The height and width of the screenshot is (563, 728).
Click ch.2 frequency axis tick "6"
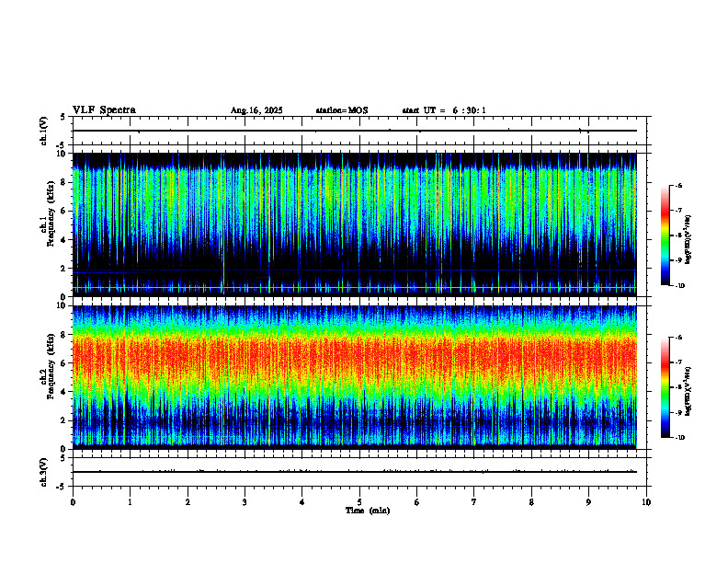pyautogui.click(x=63, y=363)
